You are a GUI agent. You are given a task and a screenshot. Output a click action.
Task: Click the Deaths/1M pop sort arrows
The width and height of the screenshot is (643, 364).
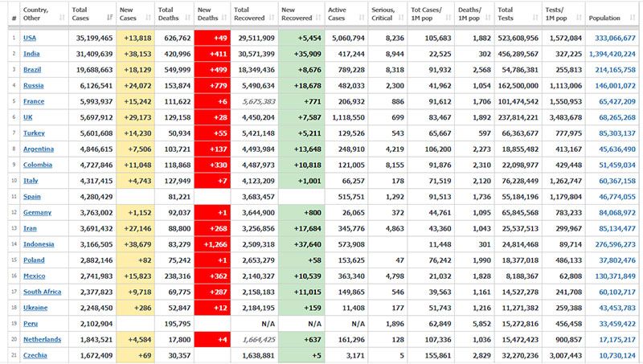[x=488, y=18]
